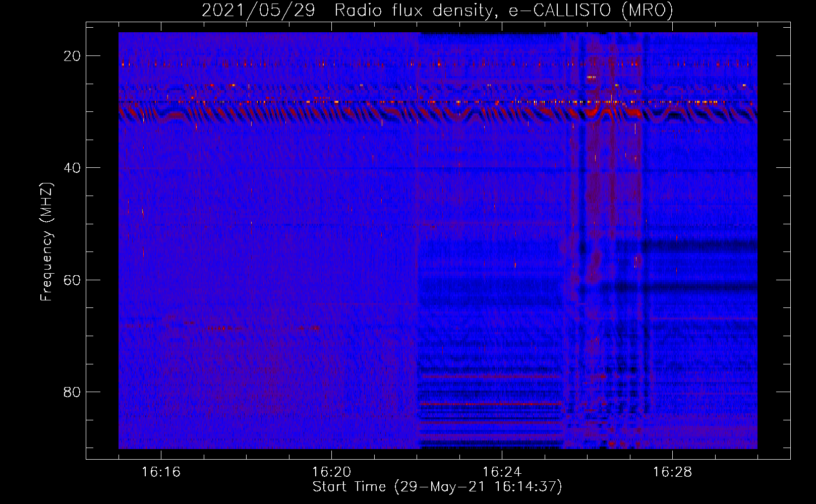Click the plot title 'Radio flux density, e-CALLISTO (MRO)'
The width and height of the screenshot is (816, 504).
(504, 10)
